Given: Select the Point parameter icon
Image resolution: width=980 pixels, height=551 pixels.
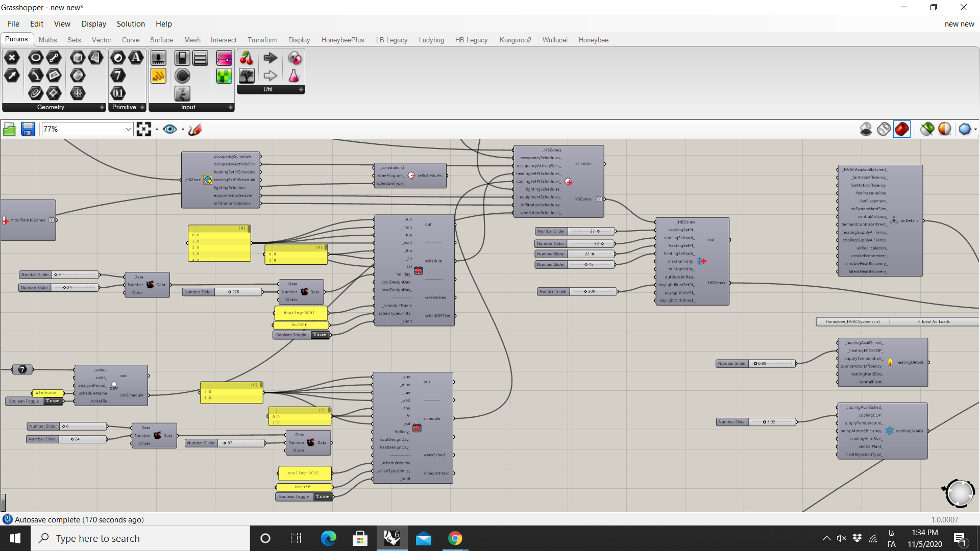Looking at the screenshot, I should click(x=12, y=58).
